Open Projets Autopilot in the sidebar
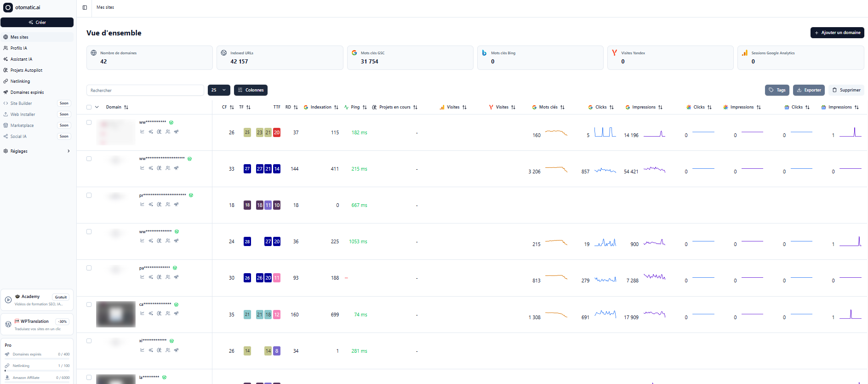 click(x=26, y=70)
